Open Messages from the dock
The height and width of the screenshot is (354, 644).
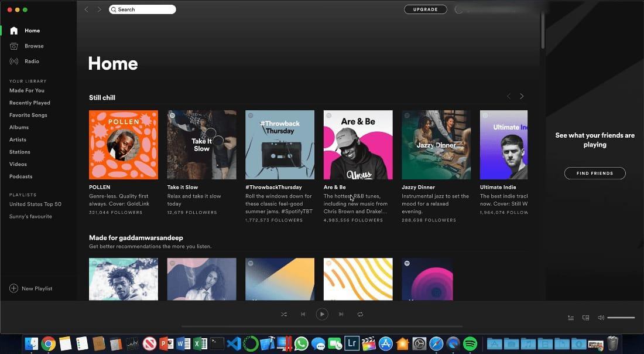pyautogui.click(x=318, y=343)
